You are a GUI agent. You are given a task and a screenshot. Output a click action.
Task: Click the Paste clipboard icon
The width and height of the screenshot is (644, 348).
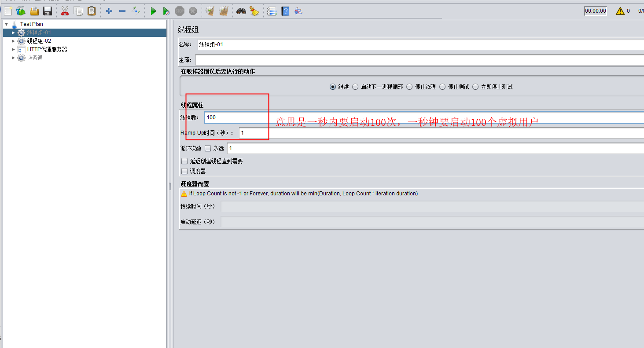[x=92, y=11]
